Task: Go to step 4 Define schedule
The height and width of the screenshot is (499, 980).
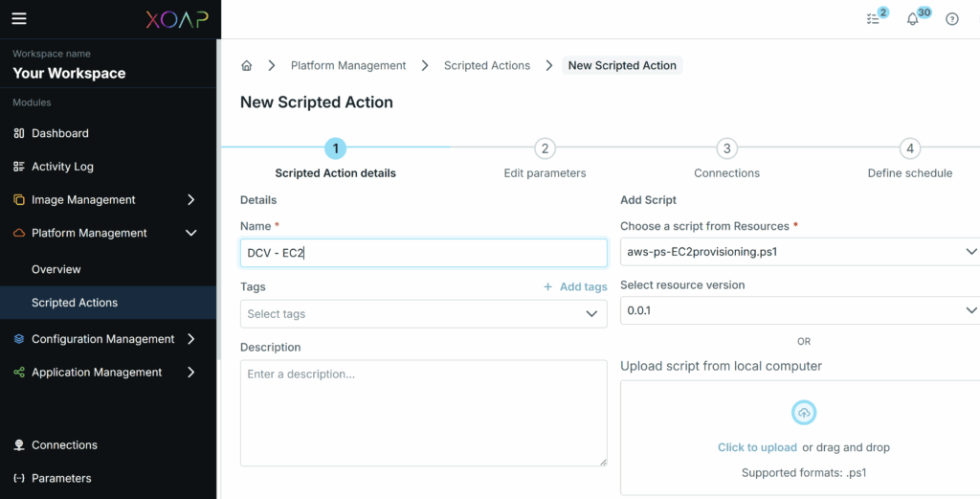Action: tap(910, 148)
